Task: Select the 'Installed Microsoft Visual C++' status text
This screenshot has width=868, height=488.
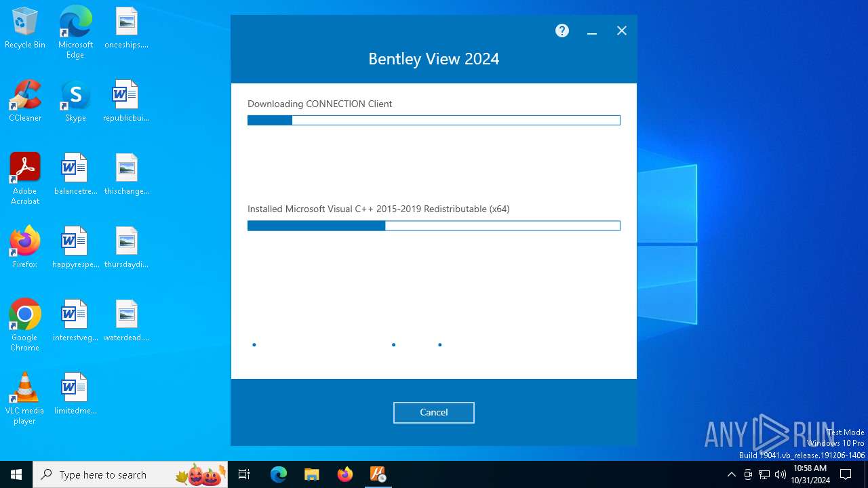Action: click(378, 209)
